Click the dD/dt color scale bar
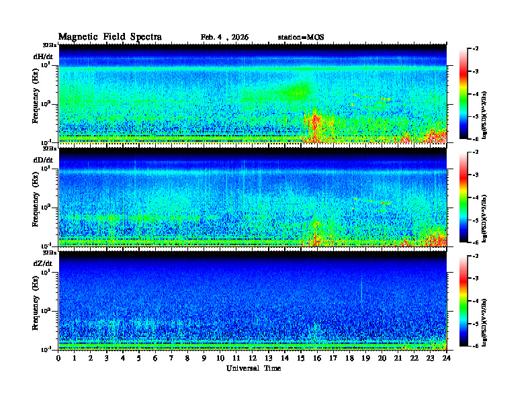532x411 pixels. 463,197
